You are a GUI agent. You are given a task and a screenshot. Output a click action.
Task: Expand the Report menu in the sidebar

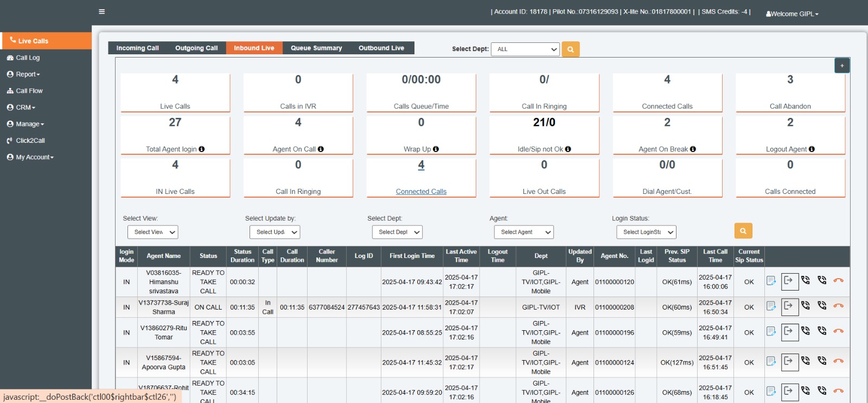28,74
